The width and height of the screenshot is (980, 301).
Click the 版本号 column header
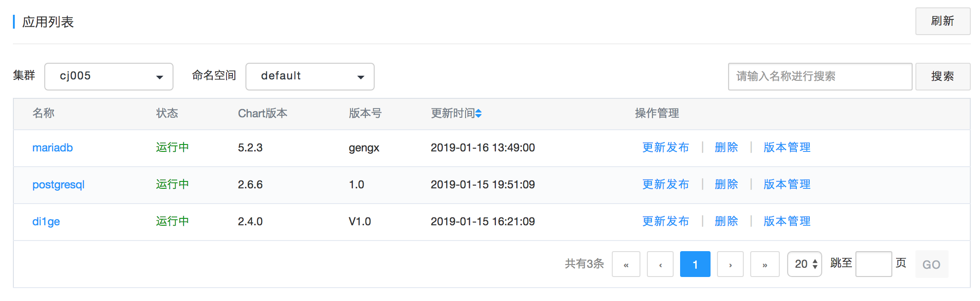click(x=365, y=114)
